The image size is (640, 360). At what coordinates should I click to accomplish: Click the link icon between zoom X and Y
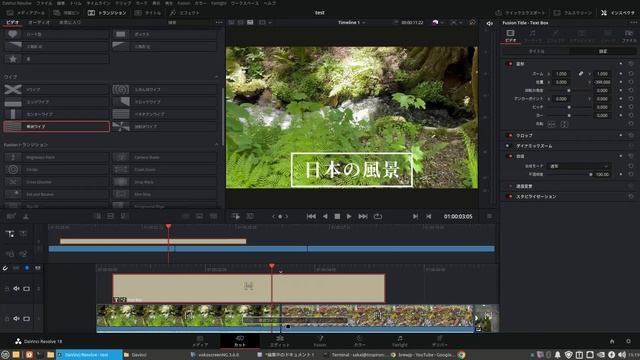click(x=580, y=74)
